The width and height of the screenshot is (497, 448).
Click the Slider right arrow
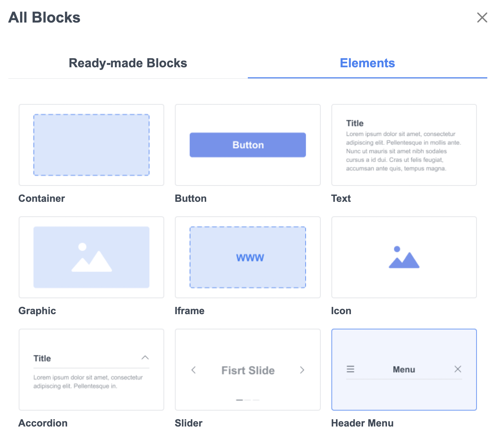point(302,370)
